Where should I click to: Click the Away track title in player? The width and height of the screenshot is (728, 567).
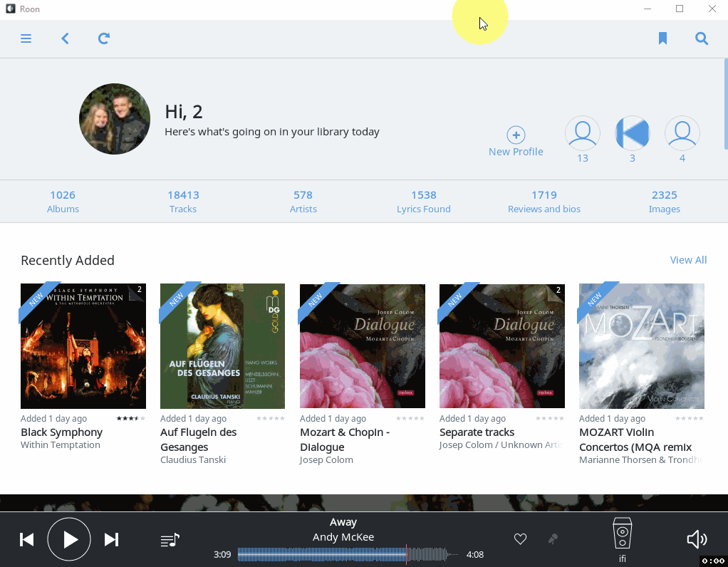point(343,522)
